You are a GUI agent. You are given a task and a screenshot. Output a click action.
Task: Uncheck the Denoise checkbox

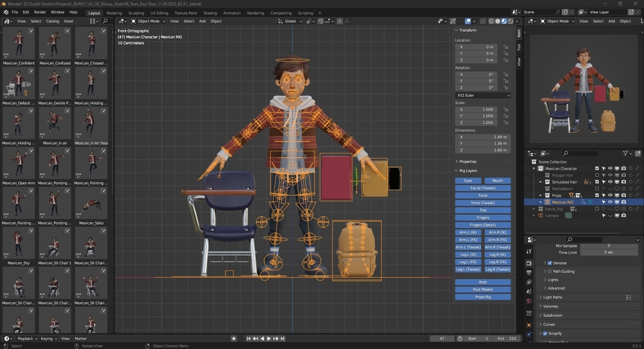[549, 263]
